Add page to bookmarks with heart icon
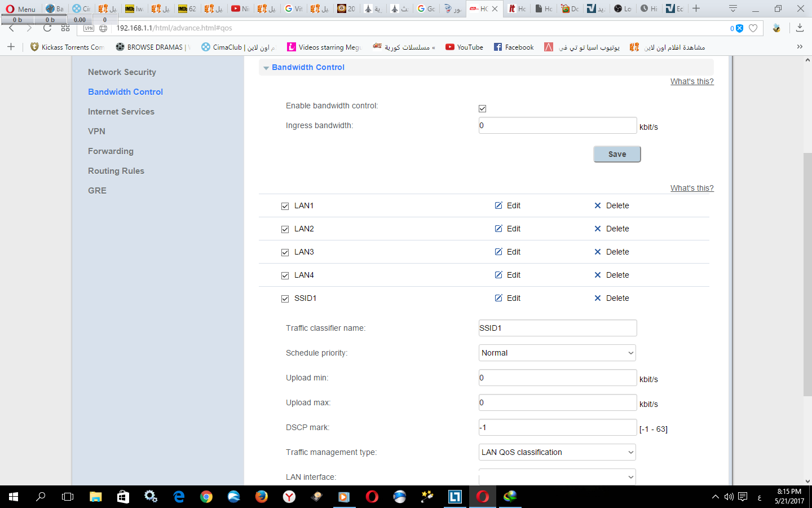812x508 pixels. pos(753,28)
